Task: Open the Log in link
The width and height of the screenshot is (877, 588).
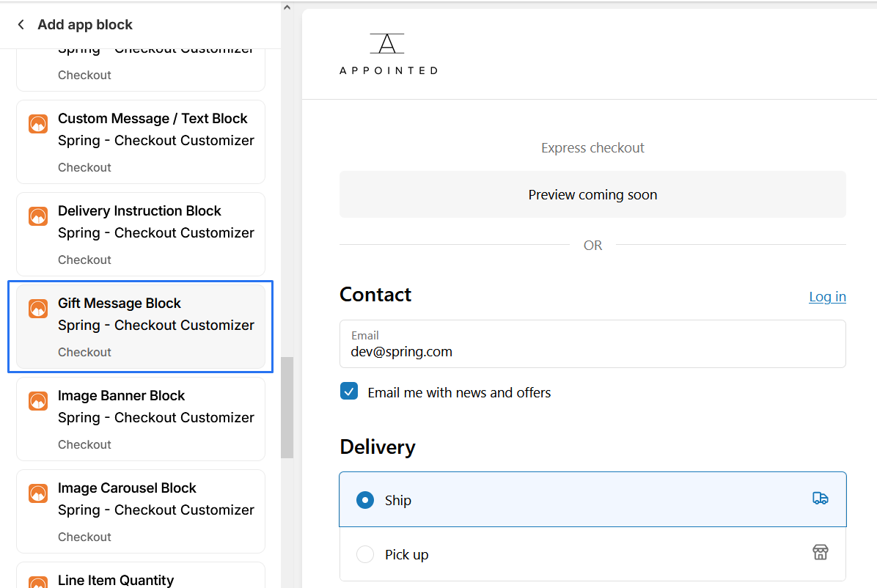Action: 827,296
